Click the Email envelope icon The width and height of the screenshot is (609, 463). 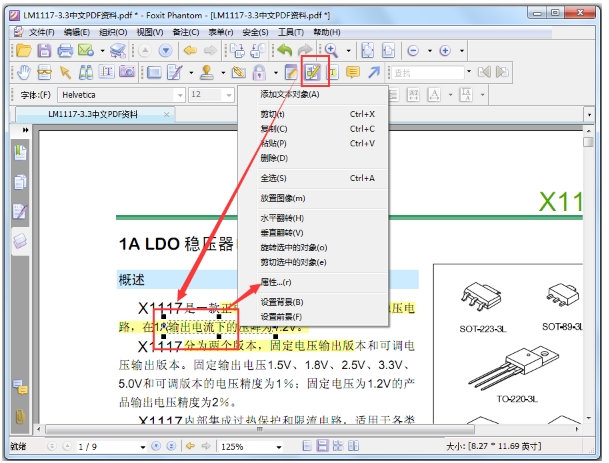[x=86, y=50]
